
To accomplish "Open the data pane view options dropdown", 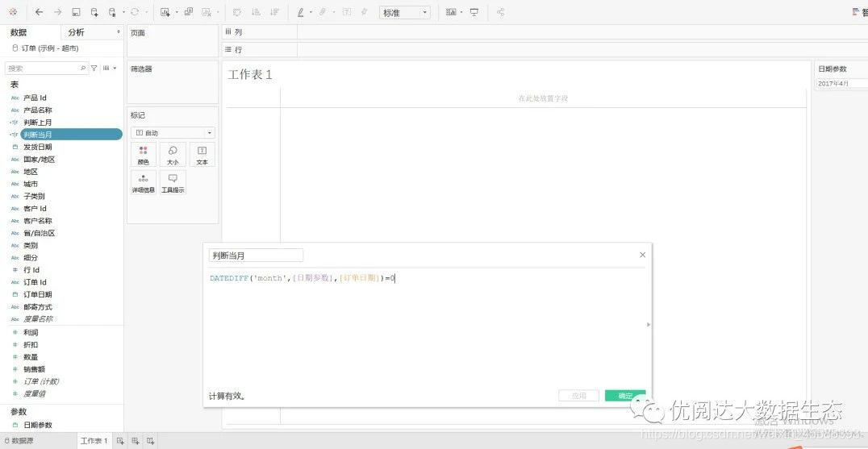I will click(x=115, y=68).
